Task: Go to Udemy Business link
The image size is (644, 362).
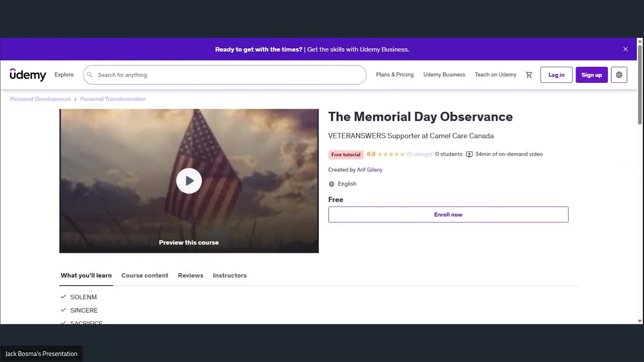Action: click(x=444, y=74)
